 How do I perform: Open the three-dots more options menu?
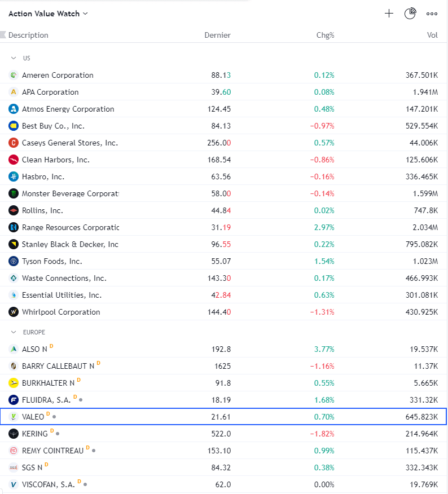click(432, 14)
